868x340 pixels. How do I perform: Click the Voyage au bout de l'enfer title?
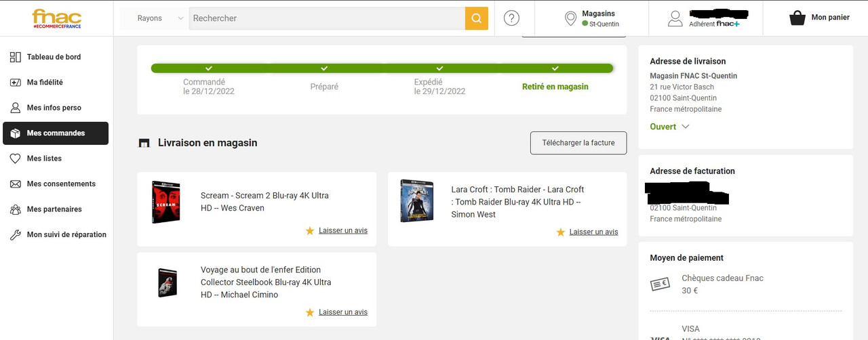tap(266, 282)
